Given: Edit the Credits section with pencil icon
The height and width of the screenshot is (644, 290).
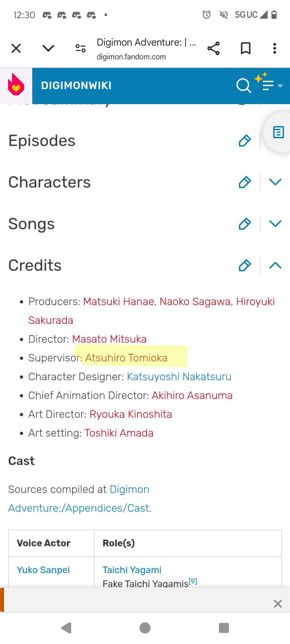Looking at the screenshot, I should pos(245,265).
